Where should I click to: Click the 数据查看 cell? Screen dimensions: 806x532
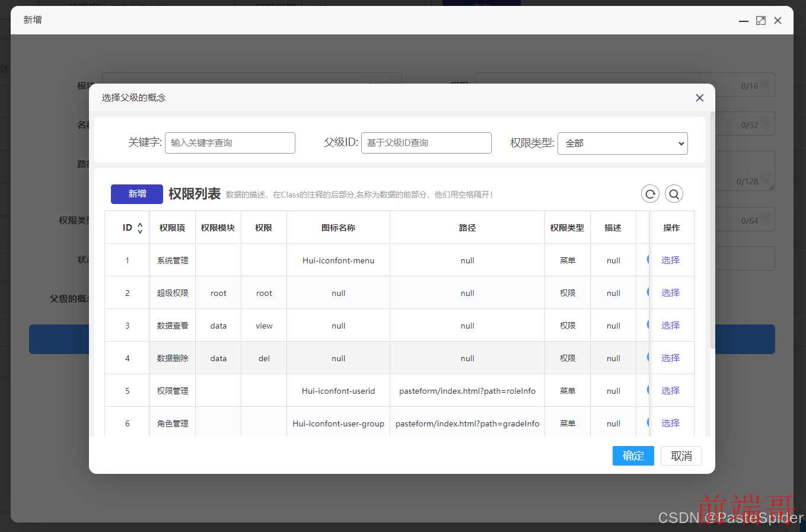(173, 326)
